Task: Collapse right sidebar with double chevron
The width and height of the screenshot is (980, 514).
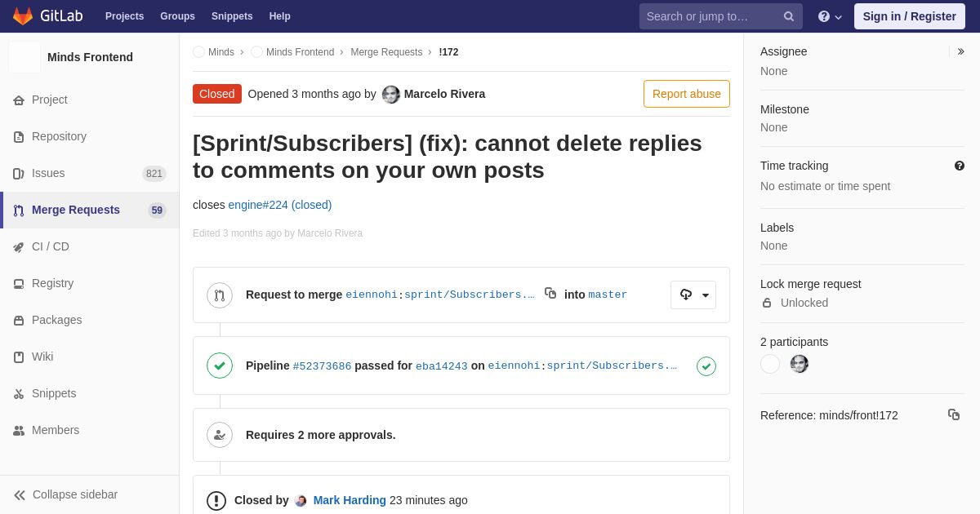Action: pyautogui.click(x=961, y=51)
